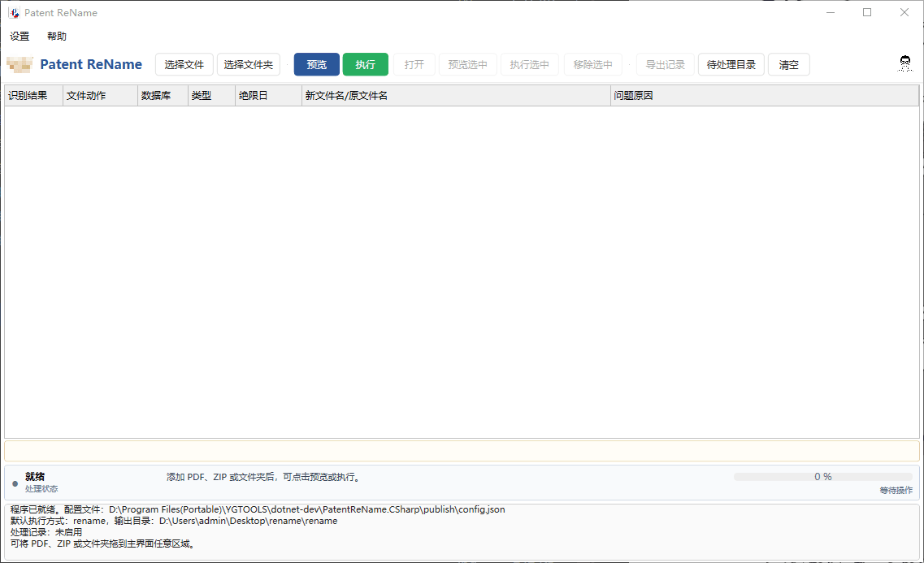Click the log line 默认执行方式：rename
The image size is (924, 563).
click(x=174, y=521)
